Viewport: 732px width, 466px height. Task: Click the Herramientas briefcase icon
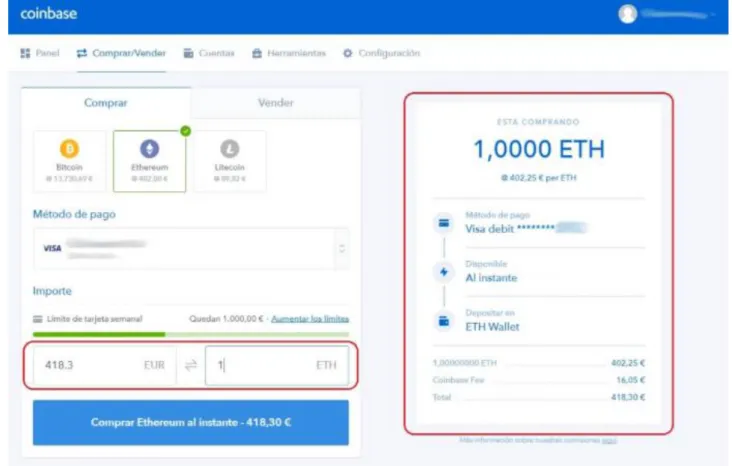257,53
